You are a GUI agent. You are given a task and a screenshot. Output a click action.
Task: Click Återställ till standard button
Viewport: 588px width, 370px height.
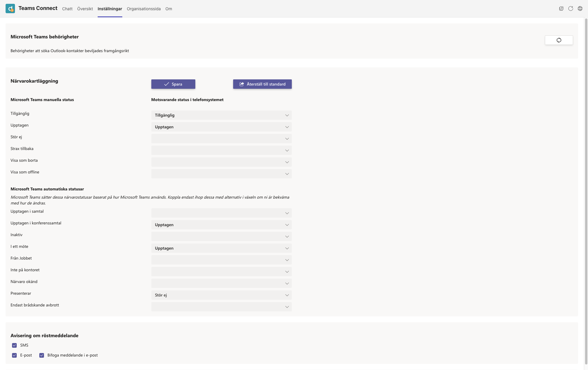(x=262, y=84)
